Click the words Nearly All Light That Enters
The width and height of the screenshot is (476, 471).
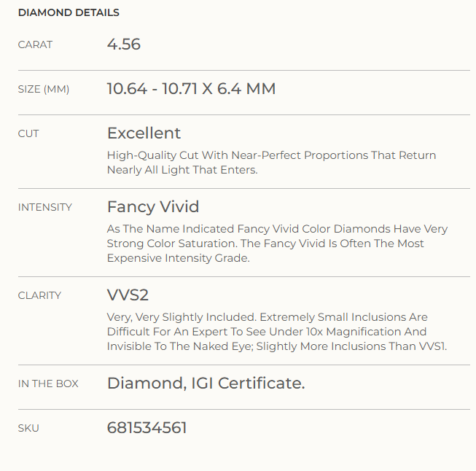[x=182, y=170]
